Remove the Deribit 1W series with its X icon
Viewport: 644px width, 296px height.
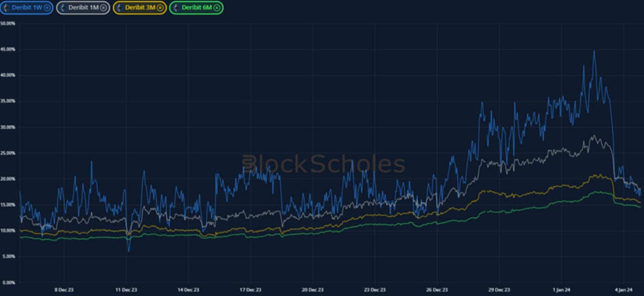point(47,8)
